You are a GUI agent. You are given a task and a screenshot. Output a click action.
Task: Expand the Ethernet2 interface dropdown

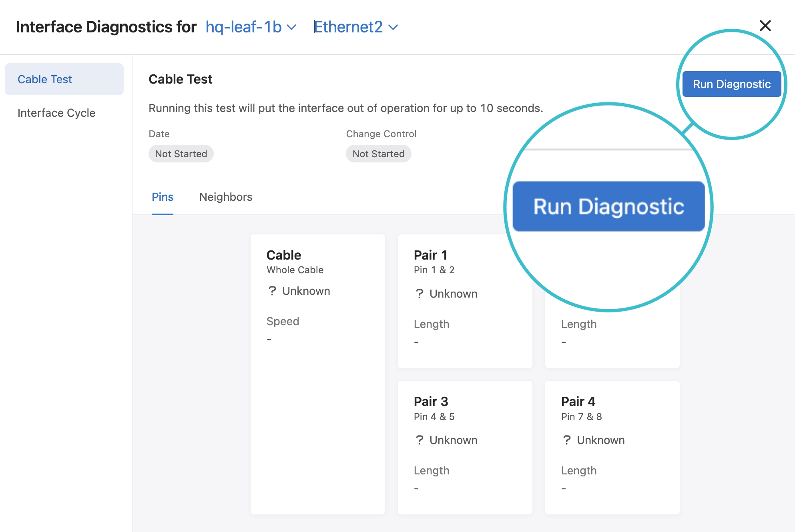tap(348, 27)
